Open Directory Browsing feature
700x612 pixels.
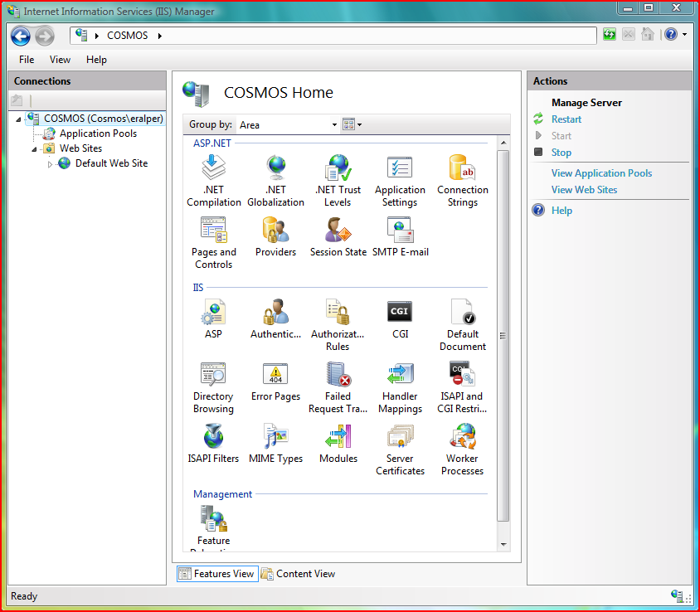click(x=213, y=387)
